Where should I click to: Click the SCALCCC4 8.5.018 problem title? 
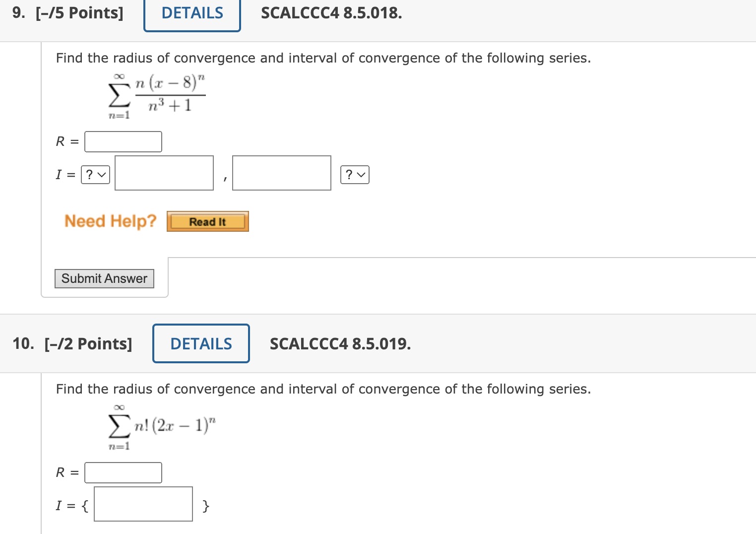coord(331,13)
